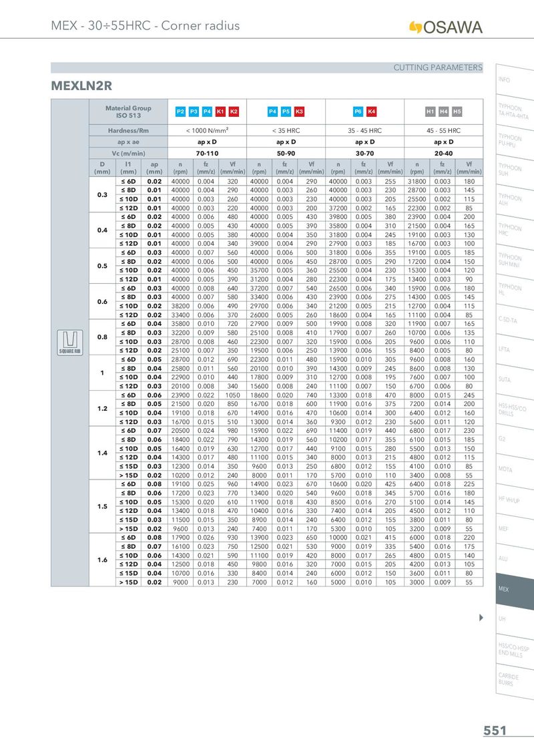Click the 'Material Group ISO 513' header cell
Viewport: 534px width, 756px height.
point(128,112)
